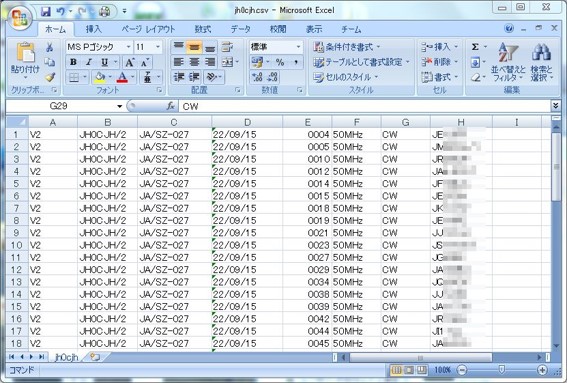The height and width of the screenshot is (383, 567).
Task: Open the データ ribbon tab
Action: point(240,29)
